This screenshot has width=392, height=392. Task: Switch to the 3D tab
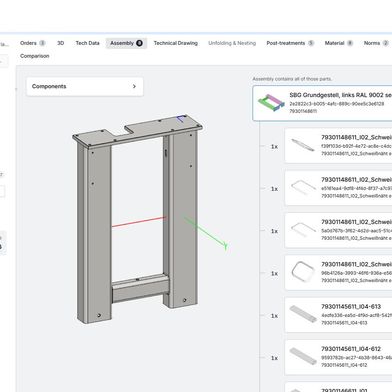pos(60,43)
